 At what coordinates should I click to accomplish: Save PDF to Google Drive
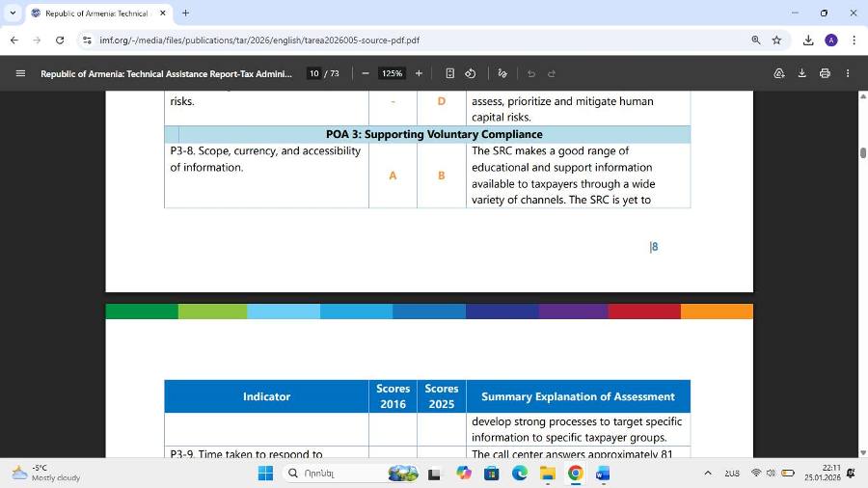[778, 73]
